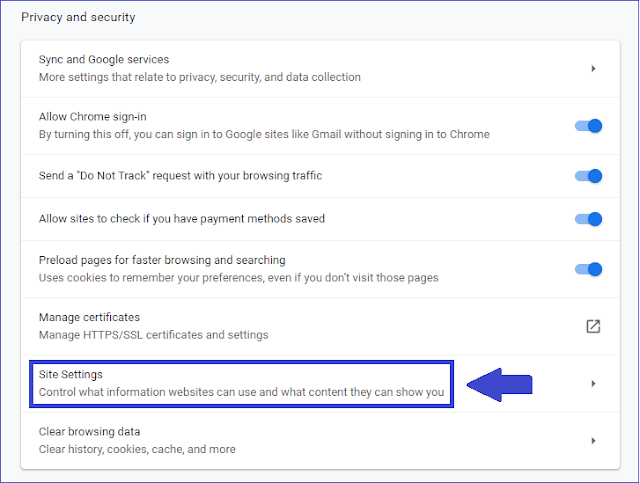
Task: Click the Allow Chrome sign-in label text
Action: pos(93,117)
